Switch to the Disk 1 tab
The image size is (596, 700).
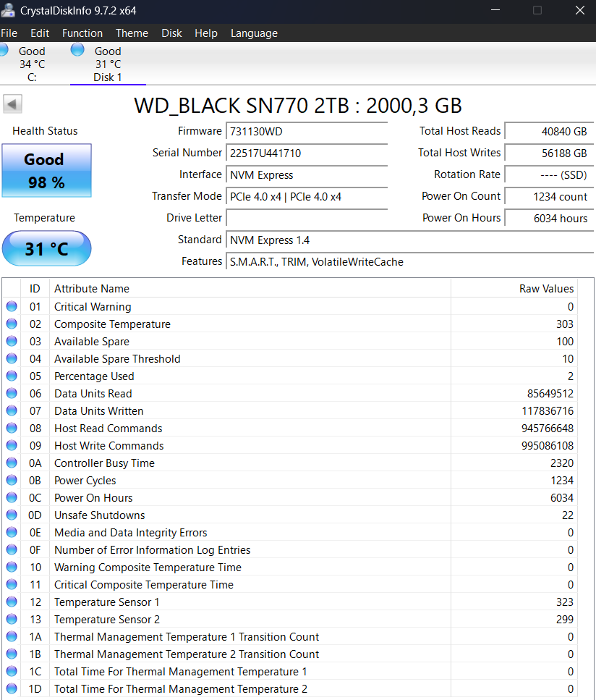(108, 64)
